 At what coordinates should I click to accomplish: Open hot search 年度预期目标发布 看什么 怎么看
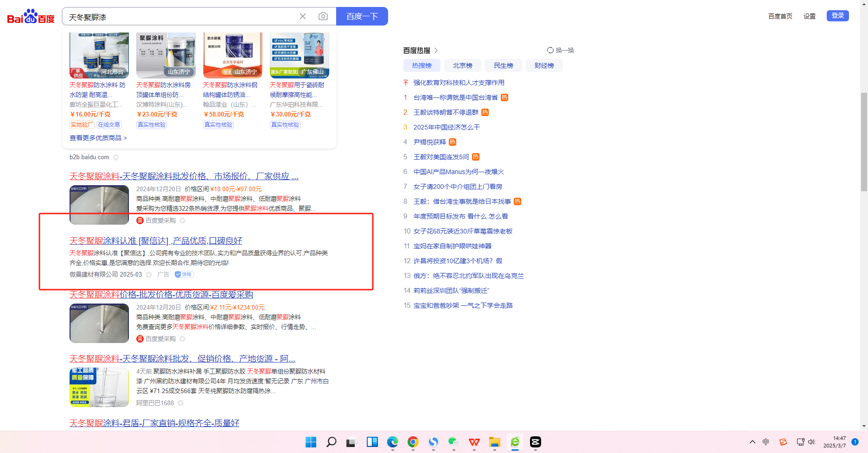coord(461,216)
